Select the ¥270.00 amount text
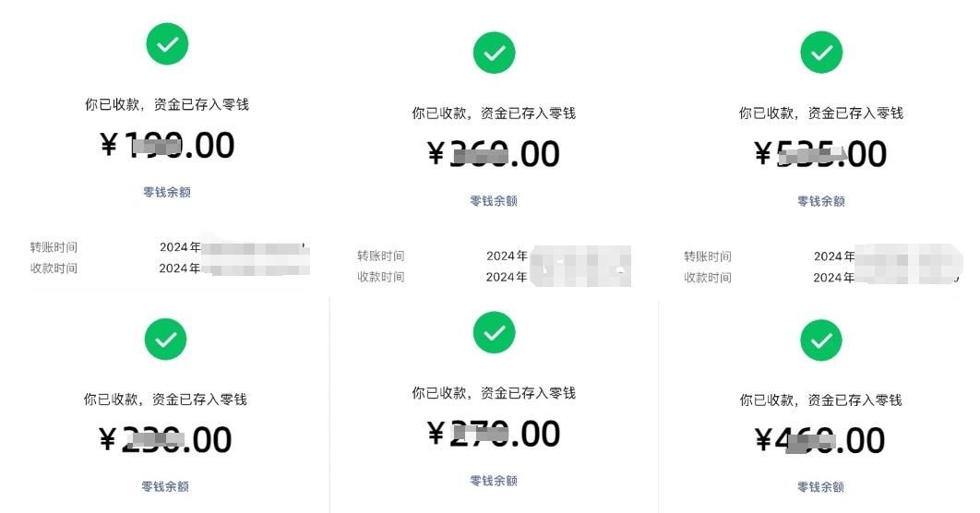The image size is (980, 513). pyautogui.click(x=494, y=434)
